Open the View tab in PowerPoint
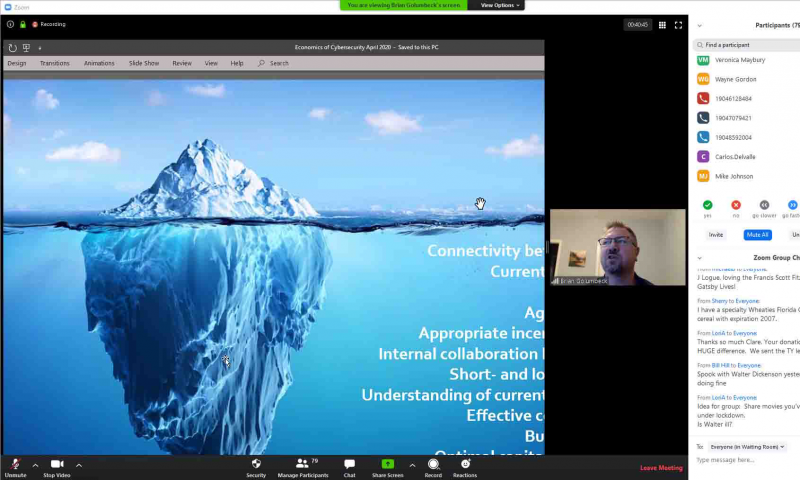Viewport: 800px width, 480px height. coord(211,63)
